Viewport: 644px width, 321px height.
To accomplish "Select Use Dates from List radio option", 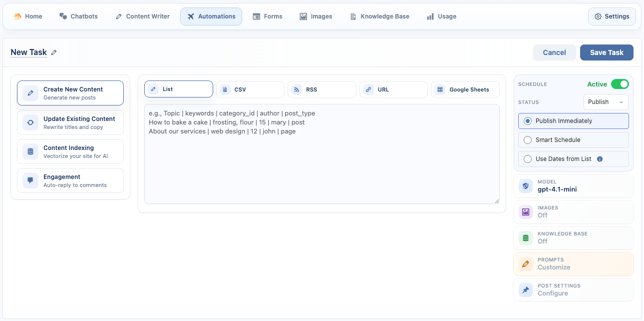I will pos(528,159).
